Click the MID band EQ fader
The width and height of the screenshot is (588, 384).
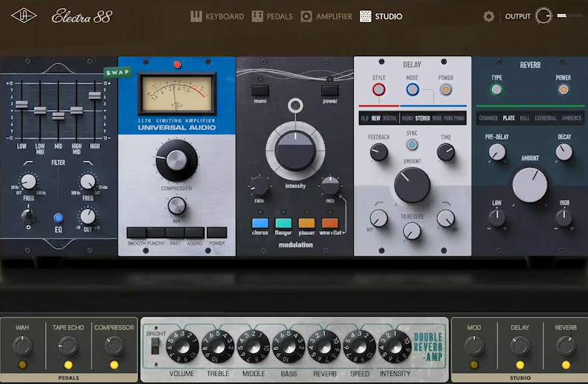(58, 115)
